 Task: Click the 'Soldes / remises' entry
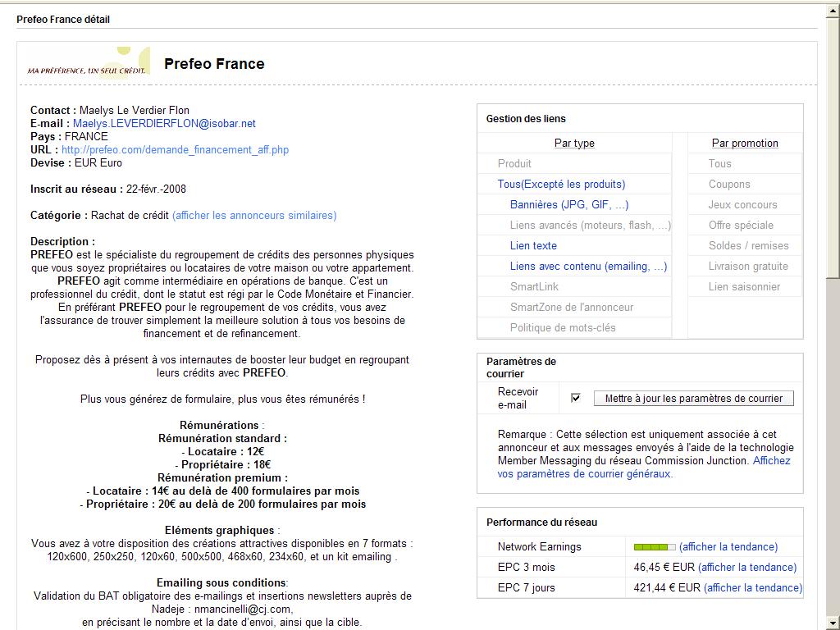click(748, 246)
